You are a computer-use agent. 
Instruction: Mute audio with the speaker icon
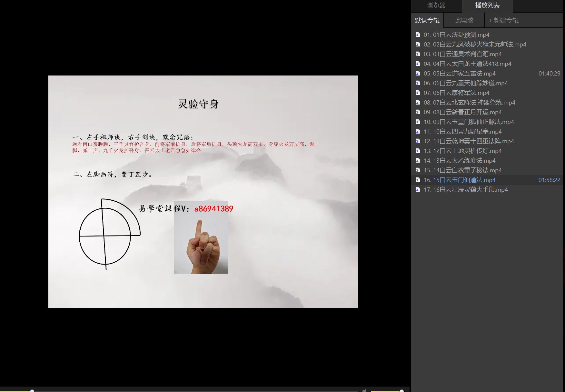pyautogui.click(x=365, y=390)
